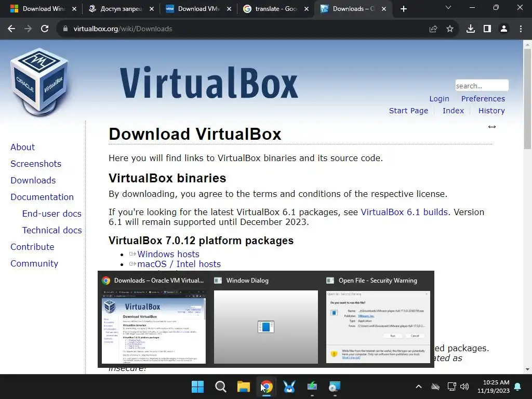Open Preferences link
The width and height of the screenshot is (532, 399).
click(x=483, y=99)
